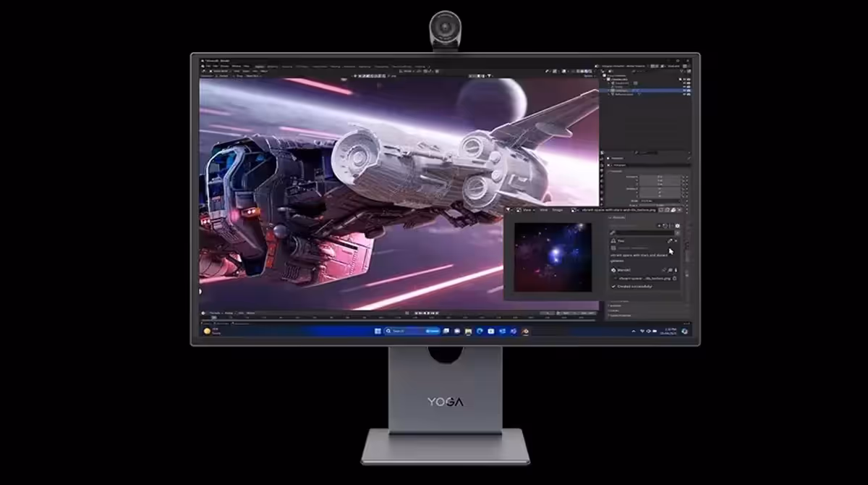
Task: Open Blender's Render menu
Action: 226,66
